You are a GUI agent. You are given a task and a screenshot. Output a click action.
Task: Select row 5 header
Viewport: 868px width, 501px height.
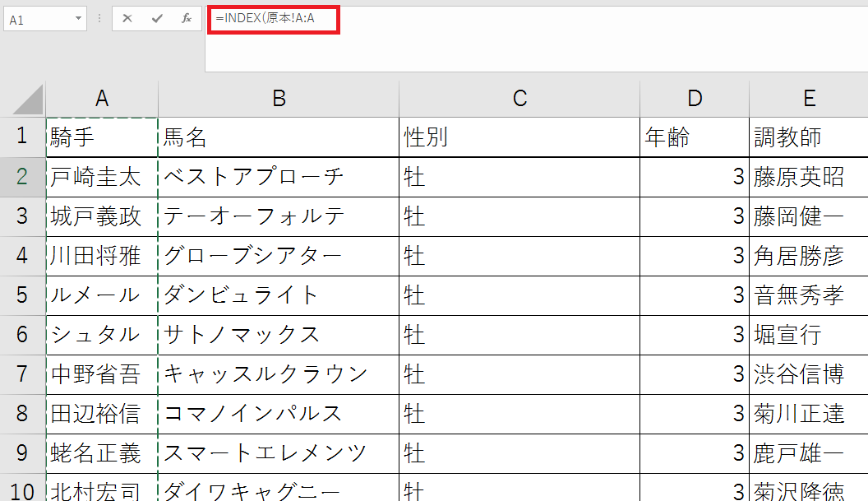(22, 295)
